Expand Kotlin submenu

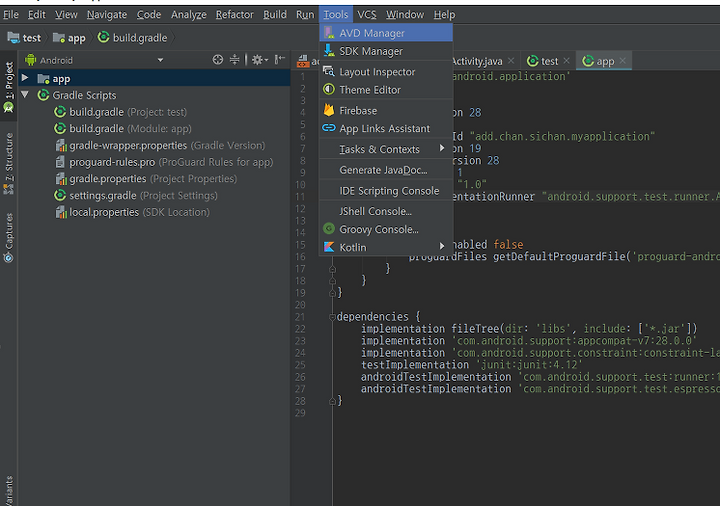[x=386, y=247]
